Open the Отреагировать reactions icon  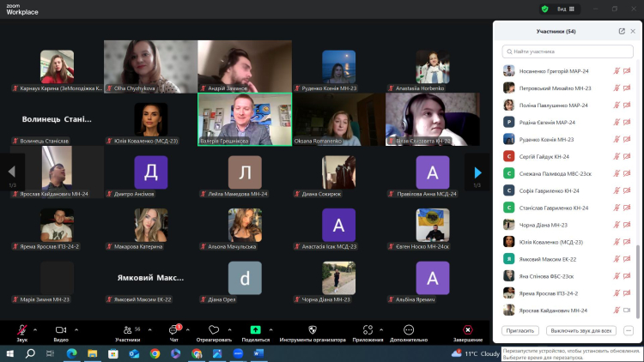pos(214,329)
